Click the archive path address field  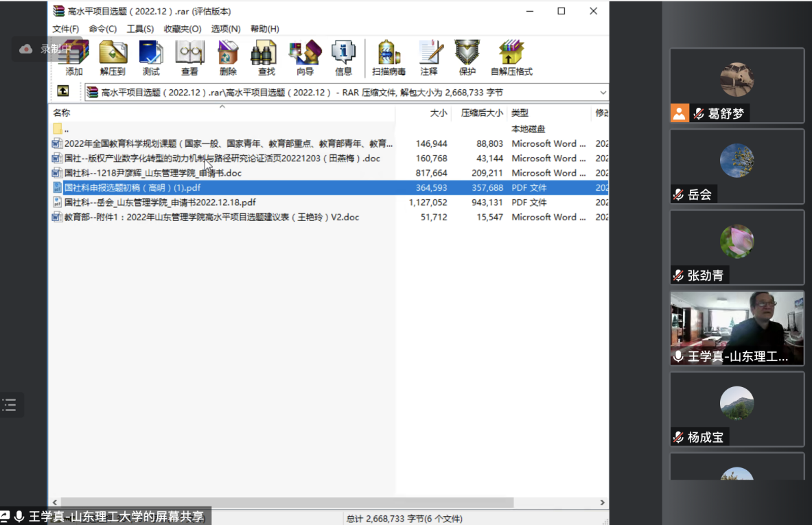346,93
